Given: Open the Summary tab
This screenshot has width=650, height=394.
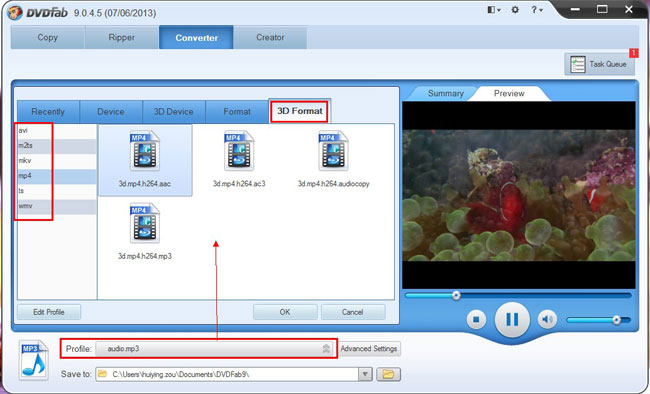Looking at the screenshot, I should 446,94.
